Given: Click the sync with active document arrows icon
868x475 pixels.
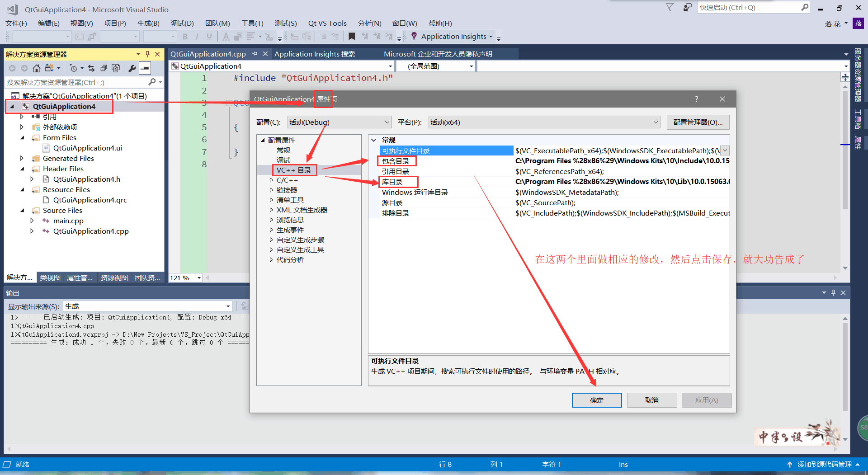Looking at the screenshot, I should click(91, 68).
